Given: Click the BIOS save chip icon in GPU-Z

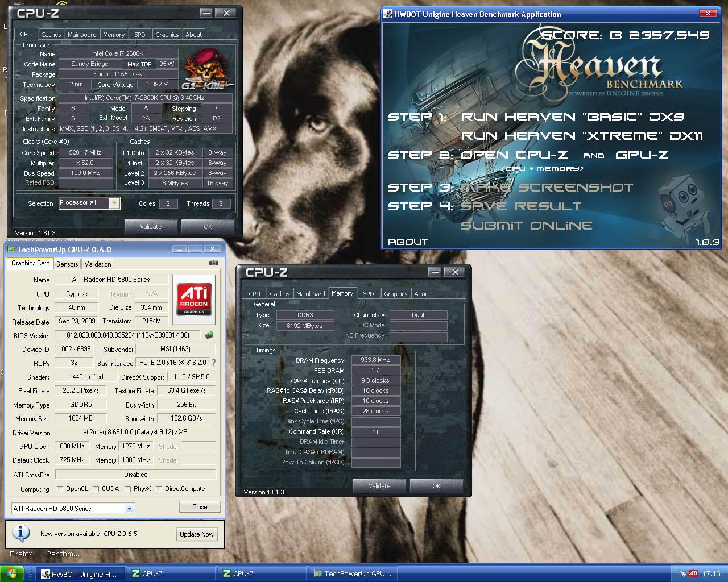Looking at the screenshot, I should coord(209,335).
